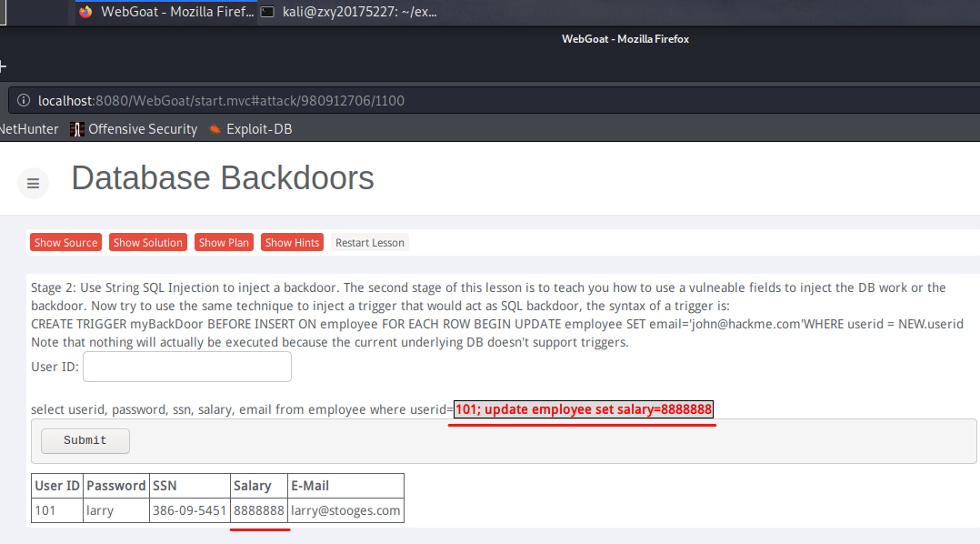980x544 pixels.
Task: Click Restart Lesson
Action: coord(370,243)
